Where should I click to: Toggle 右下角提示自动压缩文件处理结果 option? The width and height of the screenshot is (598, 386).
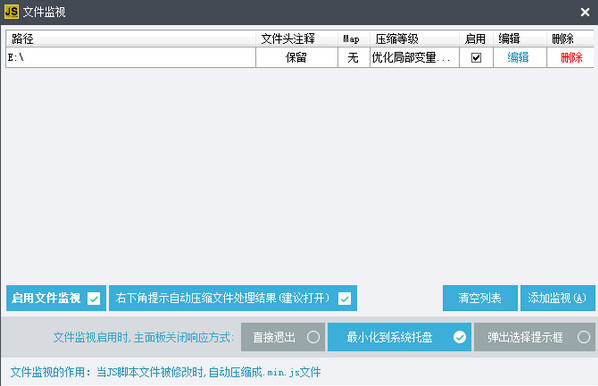(x=233, y=298)
